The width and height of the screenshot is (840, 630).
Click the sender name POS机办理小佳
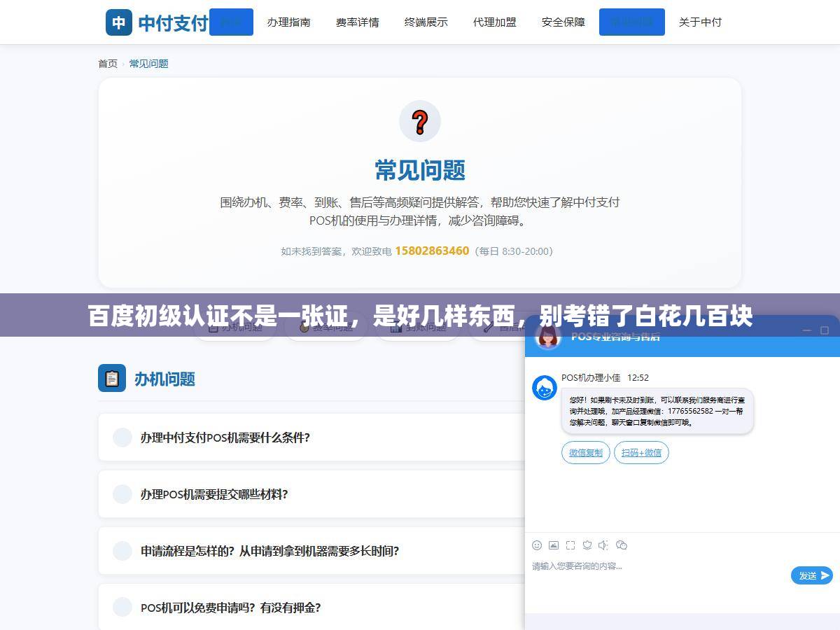coord(591,377)
